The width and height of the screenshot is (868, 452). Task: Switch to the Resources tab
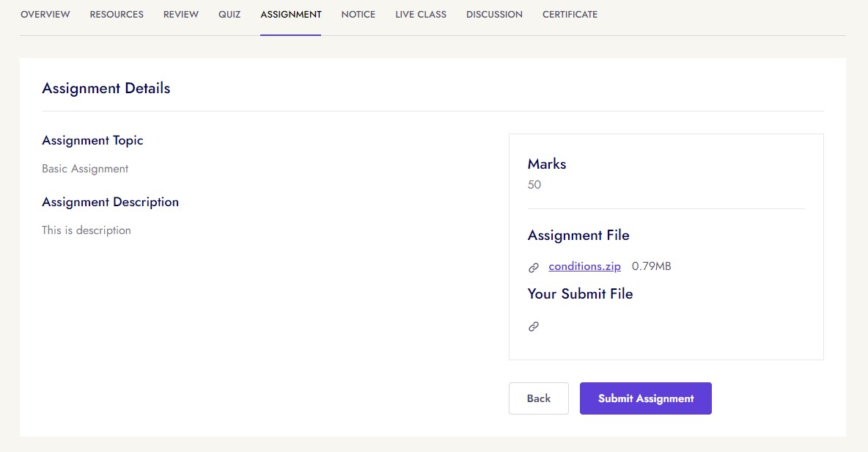tap(117, 15)
